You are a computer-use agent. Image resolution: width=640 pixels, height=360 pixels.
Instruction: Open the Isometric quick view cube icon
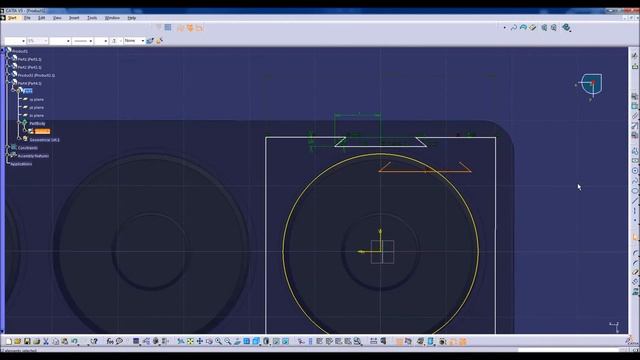click(x=256, y=341)
